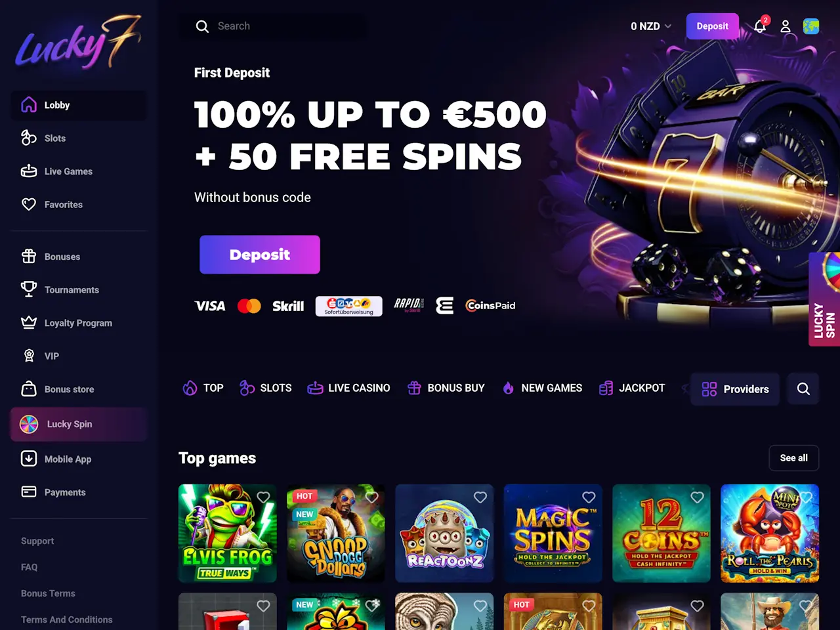Switch to the Jackpot category tab

click(x=632, y=388)
